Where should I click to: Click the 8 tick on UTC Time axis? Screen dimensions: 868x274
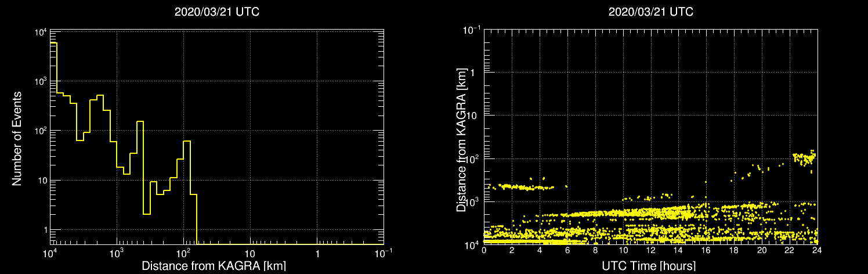point(595,250)
